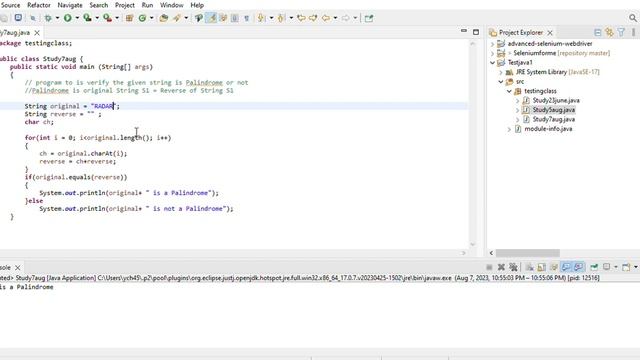Click the Debug bug icon in toolbar
Viewport: 640px width, 360px height.
tap(48, 18)
